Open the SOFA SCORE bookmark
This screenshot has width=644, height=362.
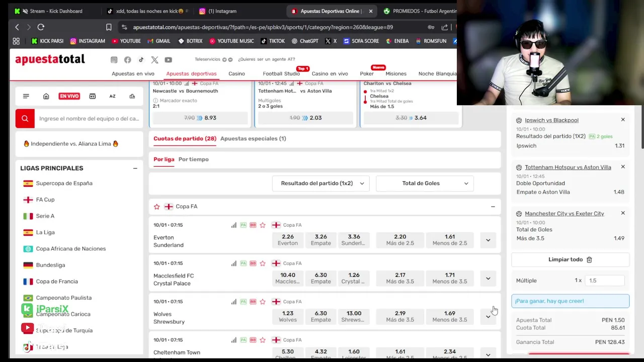pyautogui.click(x=361, y=41)
